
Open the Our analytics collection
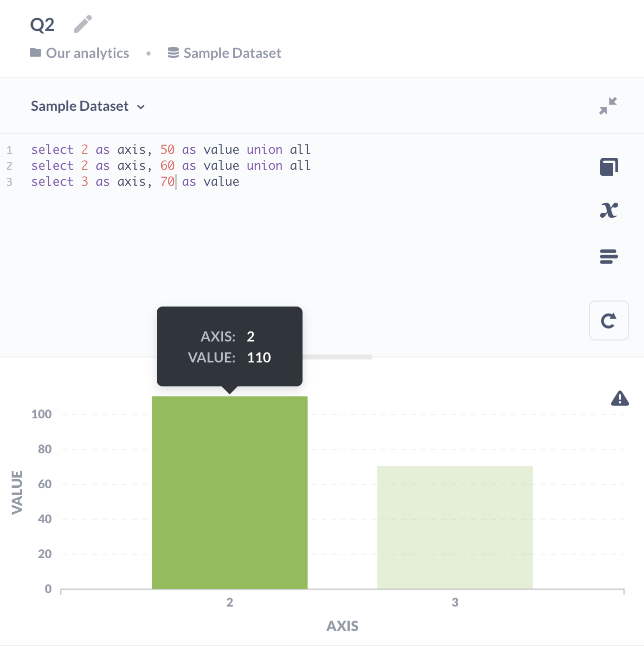pos(87,53)
